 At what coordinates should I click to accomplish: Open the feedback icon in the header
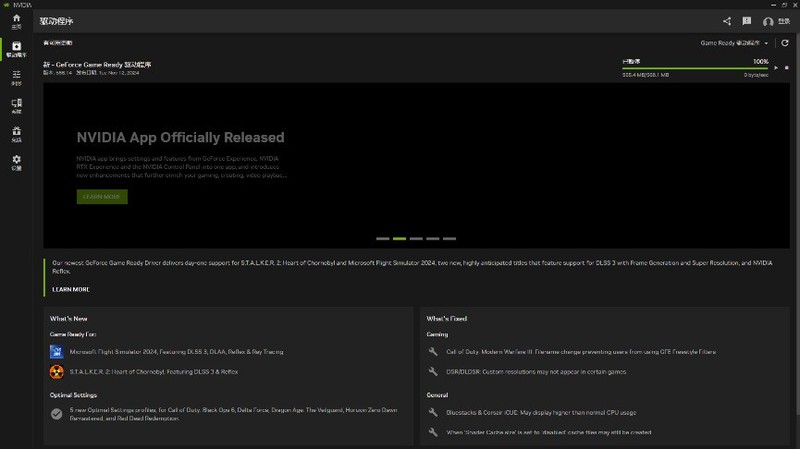[746, 21]
